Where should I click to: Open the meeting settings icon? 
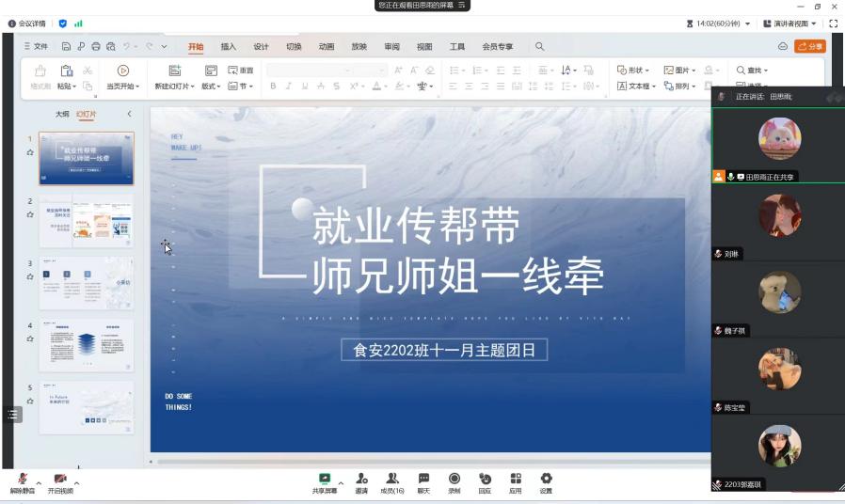click(x=546, y=480)
